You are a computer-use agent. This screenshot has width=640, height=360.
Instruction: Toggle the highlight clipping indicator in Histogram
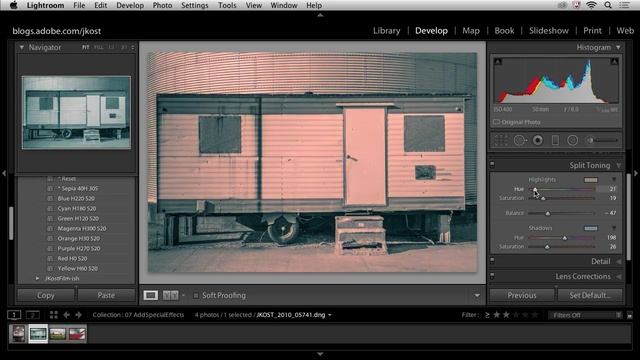pos(614,62)
